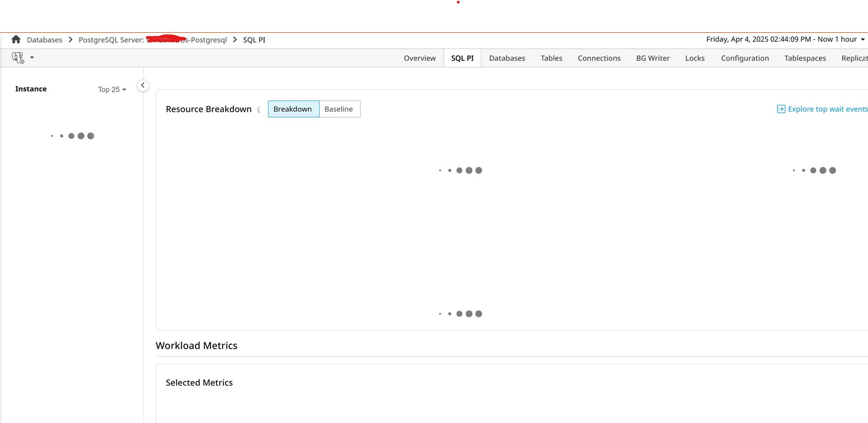This screenshot has height=423, width=868.
Task: Click the Instance heading
Action: coord(31,89)
